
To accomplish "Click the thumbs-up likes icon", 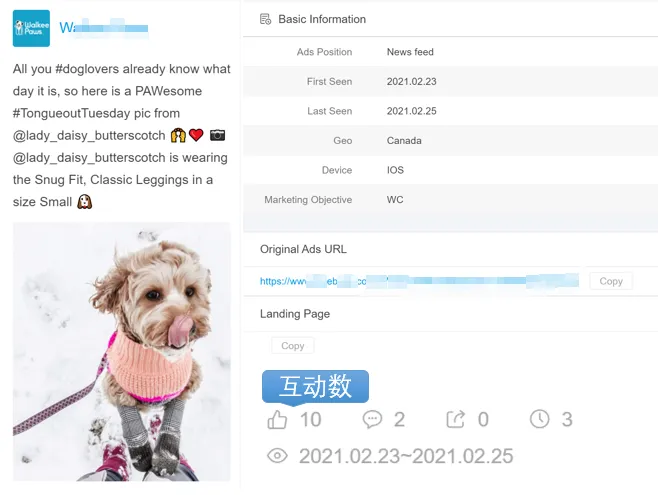I will click(277, 419).
